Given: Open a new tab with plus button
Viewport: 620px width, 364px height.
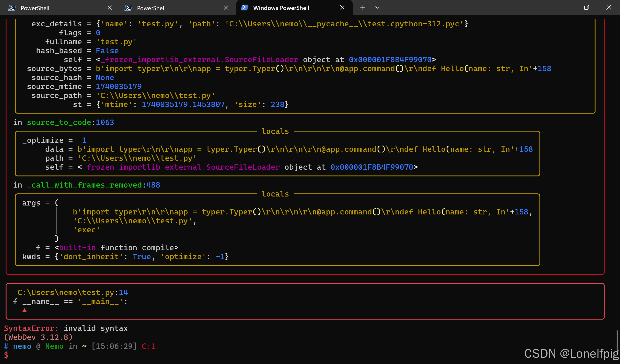Looking at the screenshot, I should click(362, 8).
